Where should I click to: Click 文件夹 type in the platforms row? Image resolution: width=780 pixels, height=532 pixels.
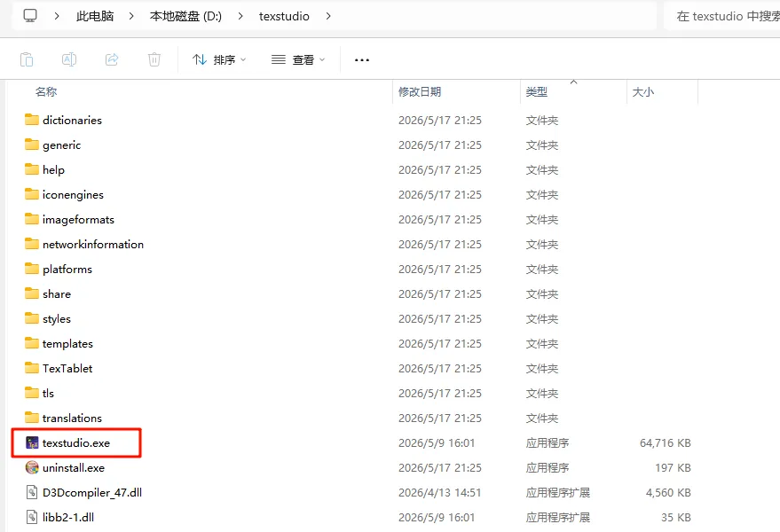(542, 269)
